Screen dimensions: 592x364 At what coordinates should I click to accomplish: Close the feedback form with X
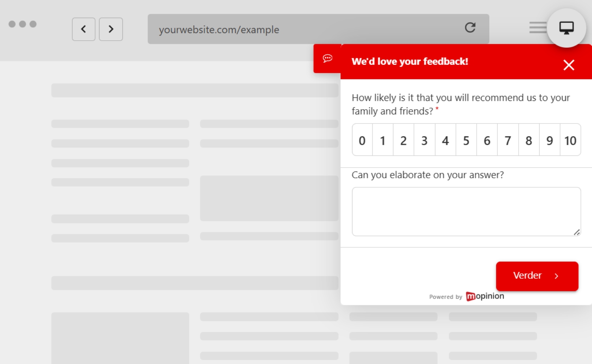[568, 65]
